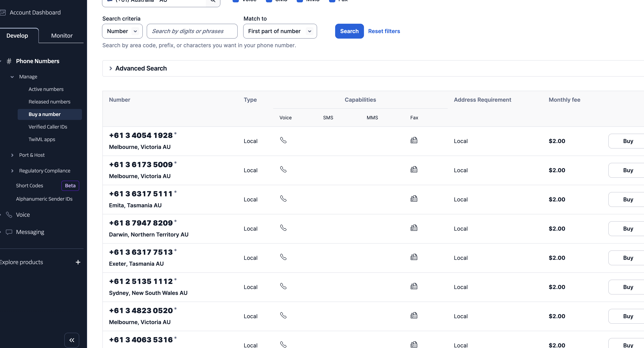Click the Messaging chat bubble icon

pos(9,232)
